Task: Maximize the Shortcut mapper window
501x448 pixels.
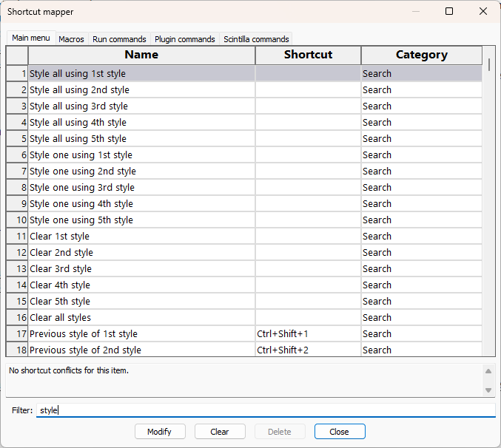Action: tap(449, 12)
